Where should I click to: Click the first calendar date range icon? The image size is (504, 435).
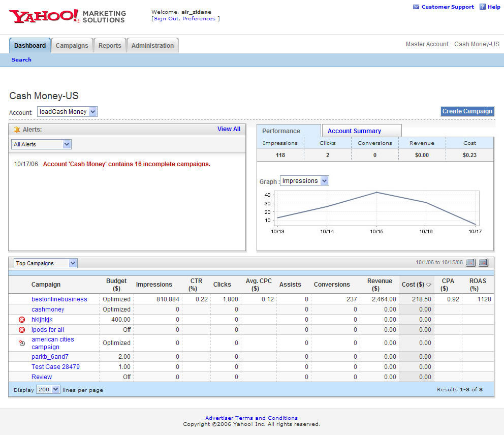pos(470,263)
